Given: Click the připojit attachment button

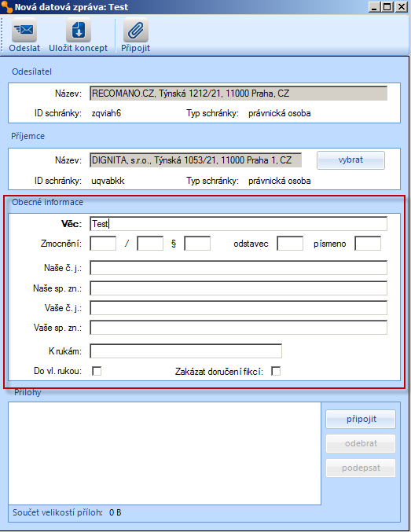Looking at the screenshot, I should pyautogui.click(x=361, y=419).
